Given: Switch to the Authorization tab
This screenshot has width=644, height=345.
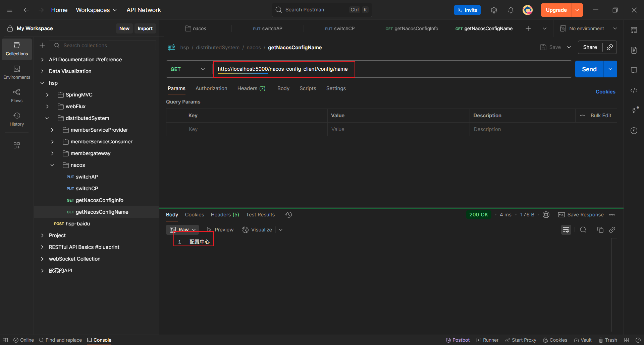Looking at the screenshot, I should pos(211,88).
